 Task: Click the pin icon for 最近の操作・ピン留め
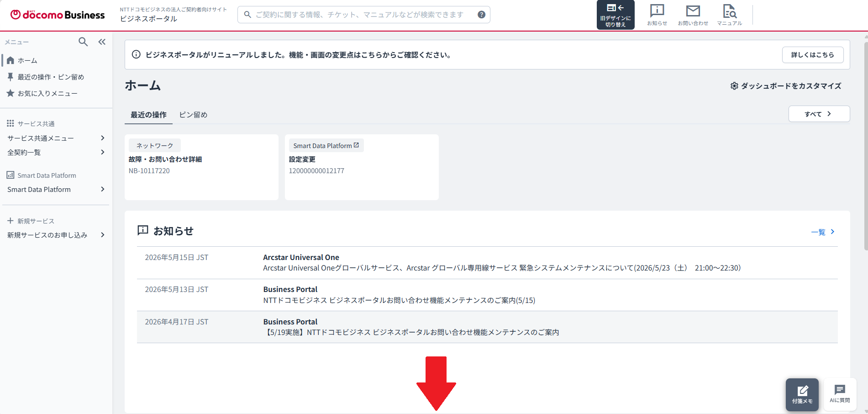pos(10,77)
